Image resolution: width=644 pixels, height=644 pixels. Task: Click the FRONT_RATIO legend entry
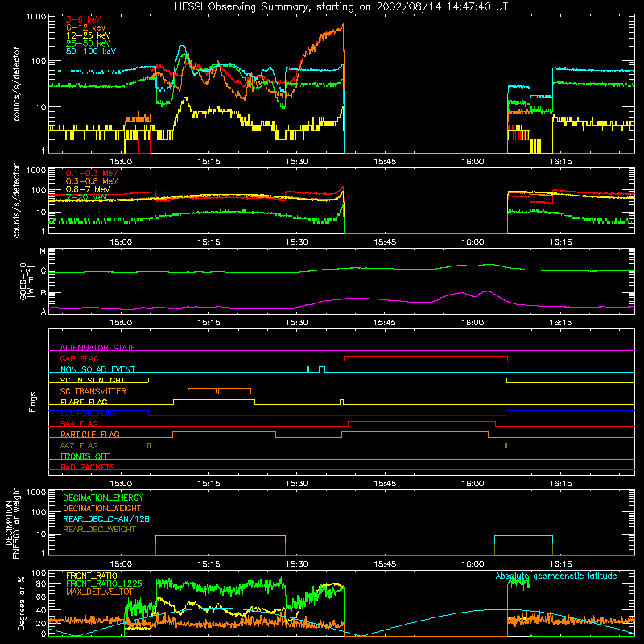(91, 576)
